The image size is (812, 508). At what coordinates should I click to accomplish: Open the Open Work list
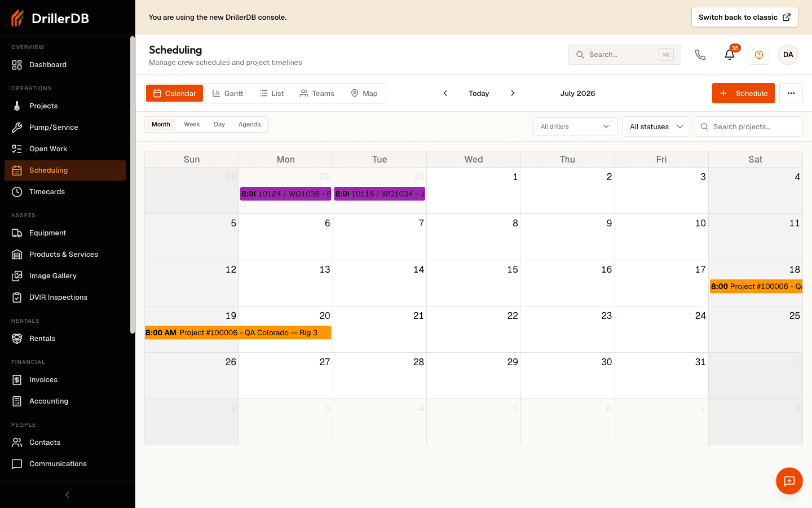[x=65, y=149]
